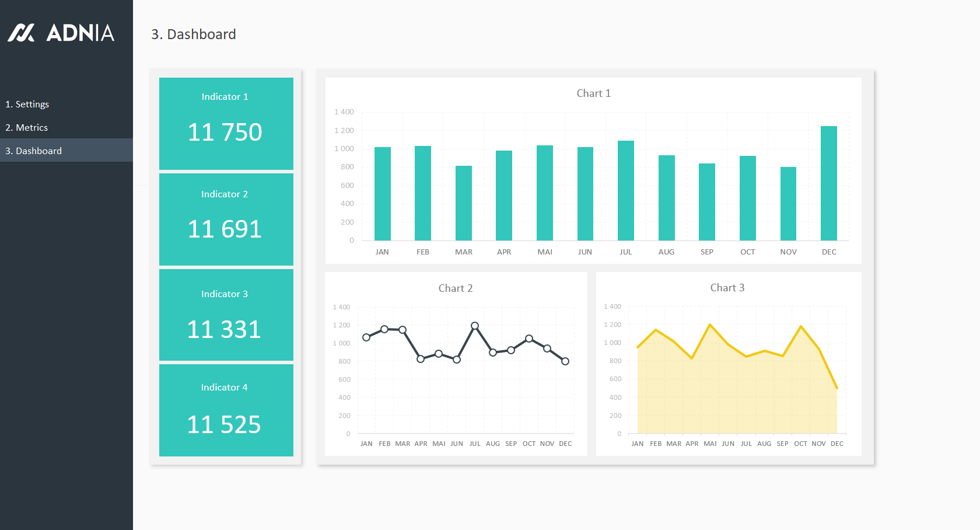Viewport: 980px width, 530px height.
Task: Click the JUL peak marker in Chart 2
Action: click(x=475, y=326)
